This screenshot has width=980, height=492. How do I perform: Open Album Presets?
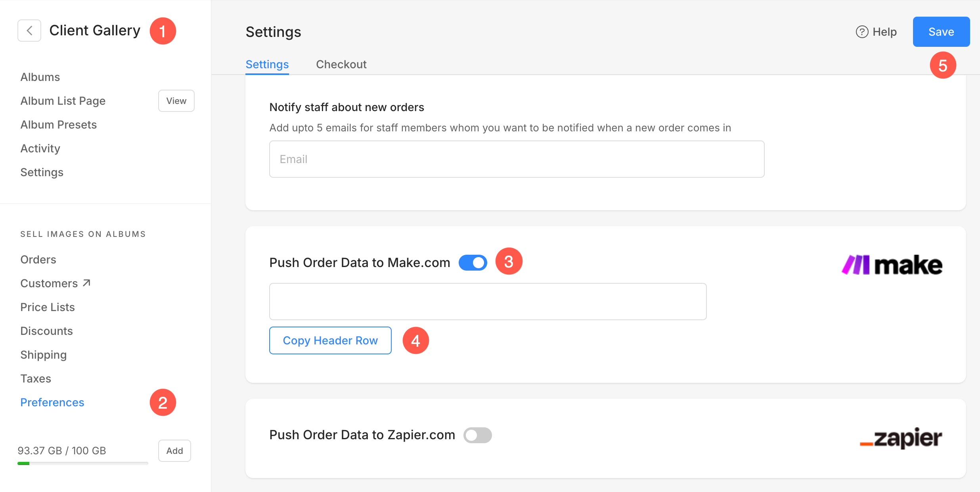tap(59, 125)
